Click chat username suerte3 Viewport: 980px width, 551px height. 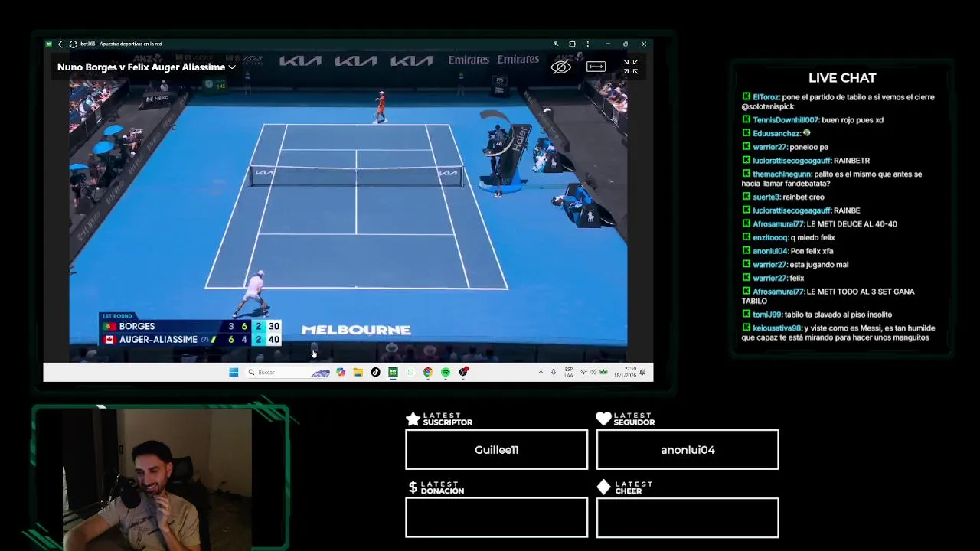pos(766,197)
